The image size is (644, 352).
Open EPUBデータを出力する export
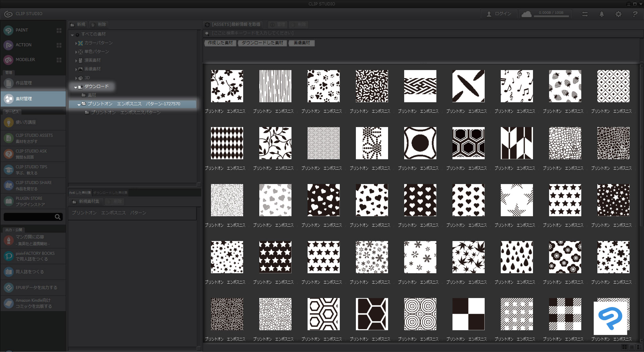[x=33, y=288]
